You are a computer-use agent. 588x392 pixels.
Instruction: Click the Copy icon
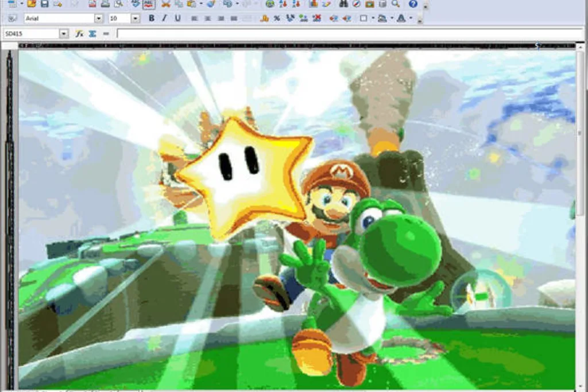[179, 4]
